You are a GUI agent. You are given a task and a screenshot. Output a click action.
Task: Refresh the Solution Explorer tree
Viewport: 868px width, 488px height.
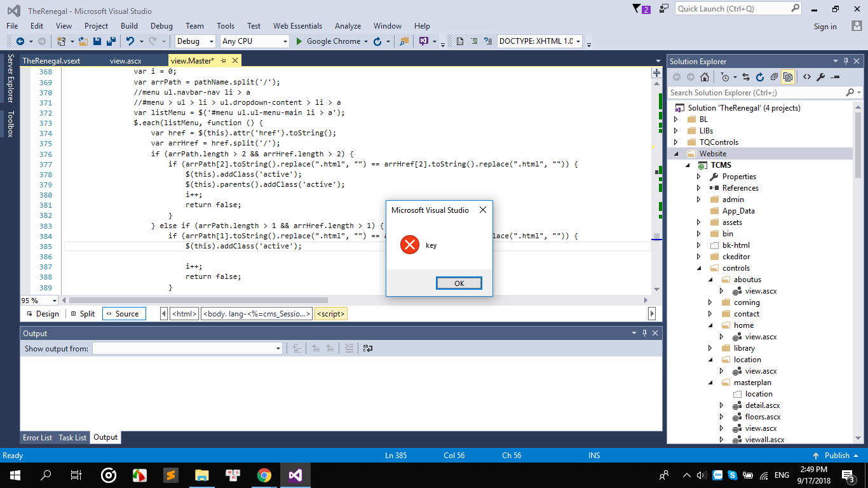click(x=760, y=77)
